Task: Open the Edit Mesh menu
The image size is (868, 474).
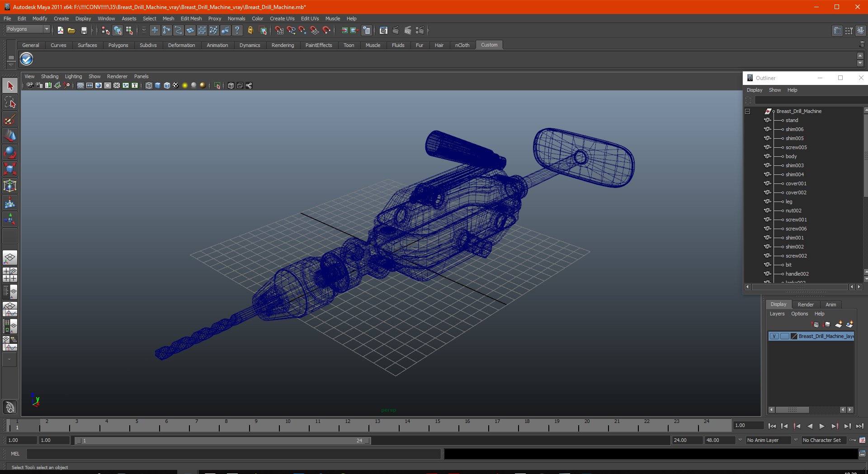Action: point(191,19)
